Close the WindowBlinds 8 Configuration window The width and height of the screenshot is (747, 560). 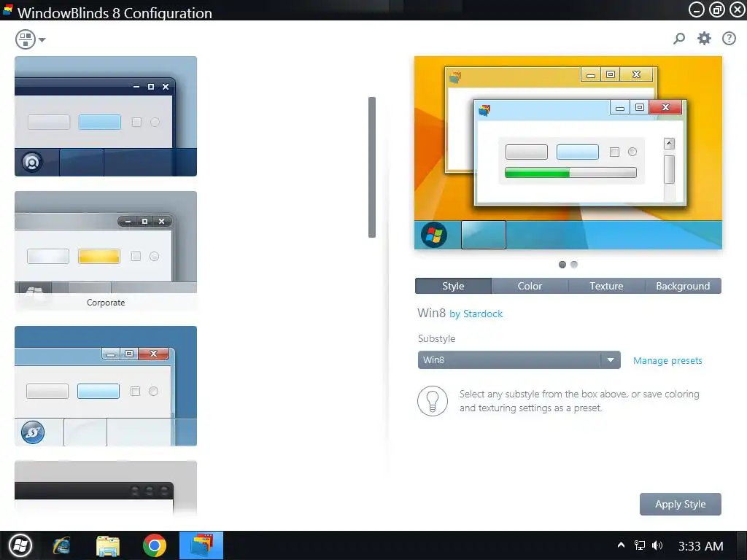tap(738, 9)
